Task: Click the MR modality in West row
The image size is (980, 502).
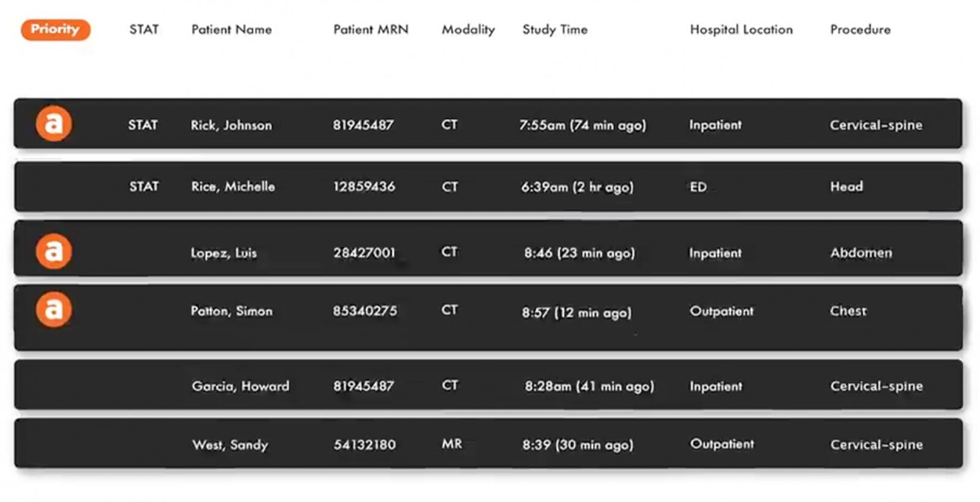Action: click(x=451, y=444)
